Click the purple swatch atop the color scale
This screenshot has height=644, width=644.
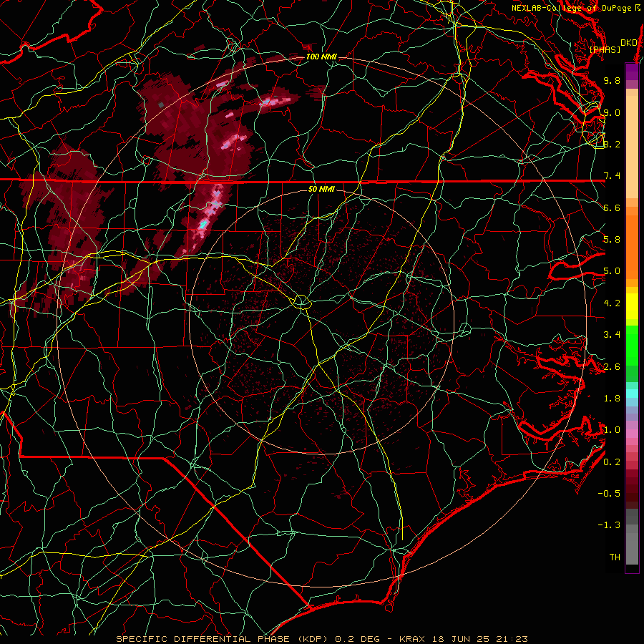click(632, 72)
